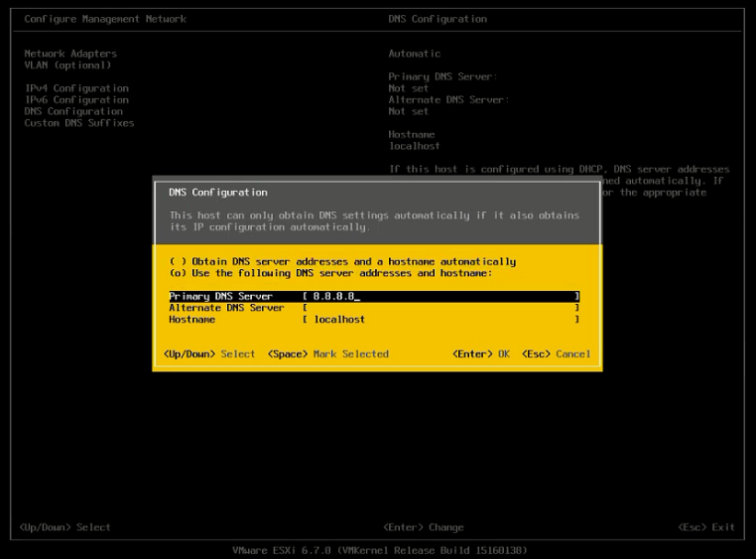
Task: Click the 'localhost' value in right pane
Action: point(415,146)
